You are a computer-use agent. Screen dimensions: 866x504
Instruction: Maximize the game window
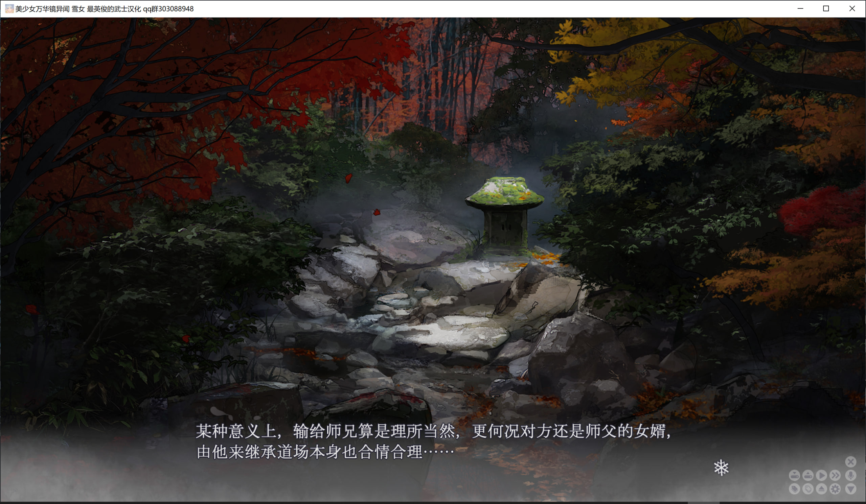826,8
